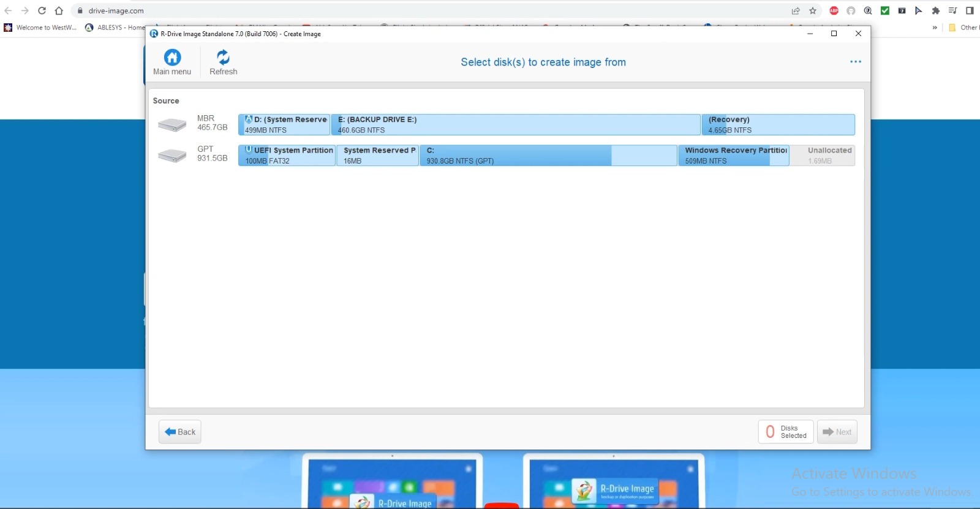Click MBR 465.7GB disk label
Screen dimensions: 980x509
pyautogui.click(x=212, y=123)
